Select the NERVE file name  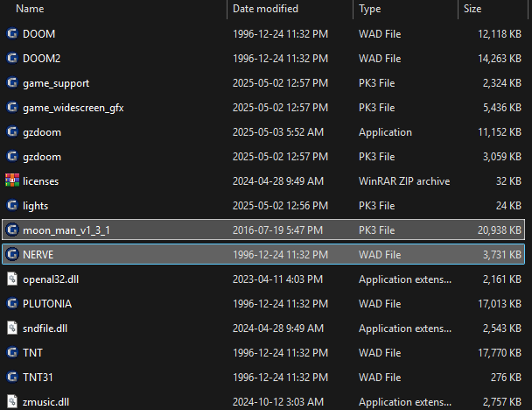[x=38, y=255]
